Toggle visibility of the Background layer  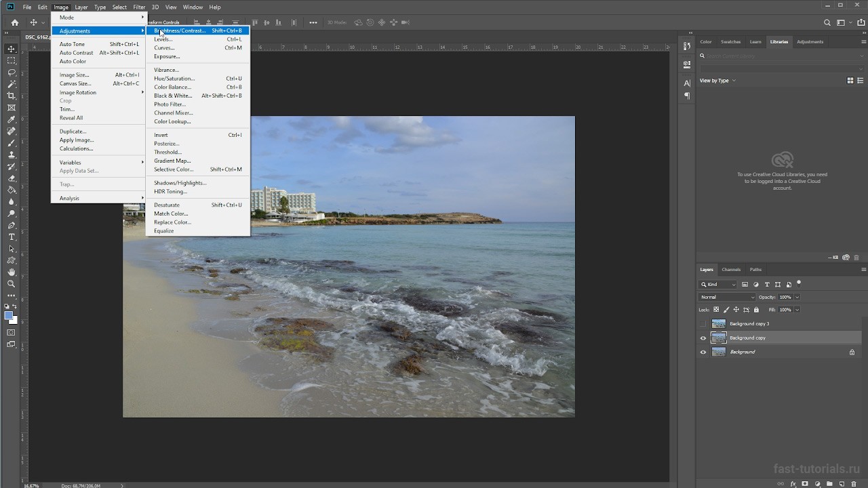pos(703,352)
